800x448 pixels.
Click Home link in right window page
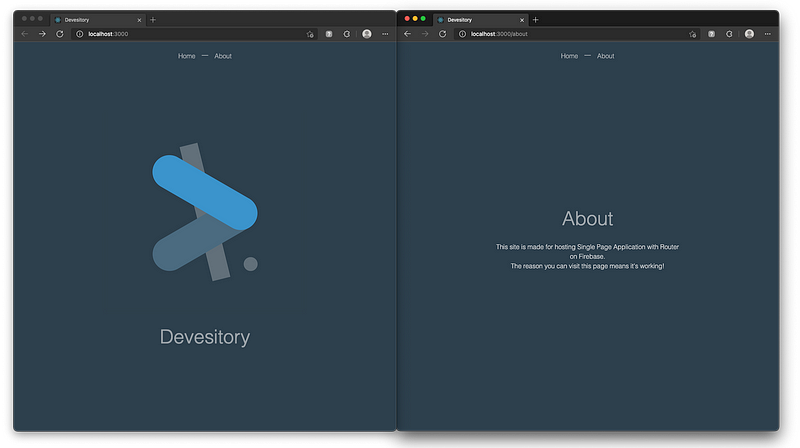pos(569,56)
